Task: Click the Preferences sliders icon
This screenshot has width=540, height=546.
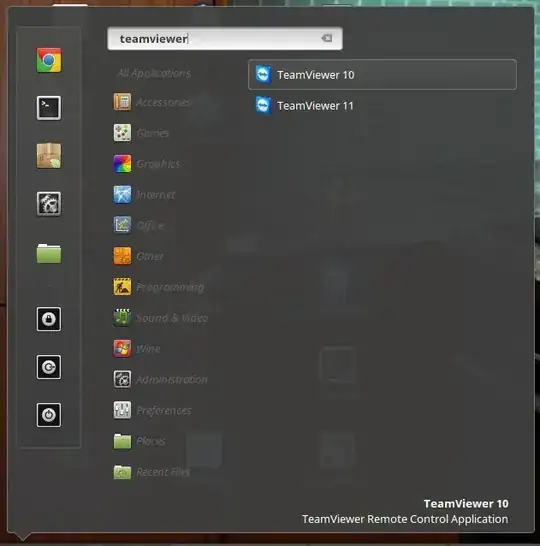Action: (122, 410)
